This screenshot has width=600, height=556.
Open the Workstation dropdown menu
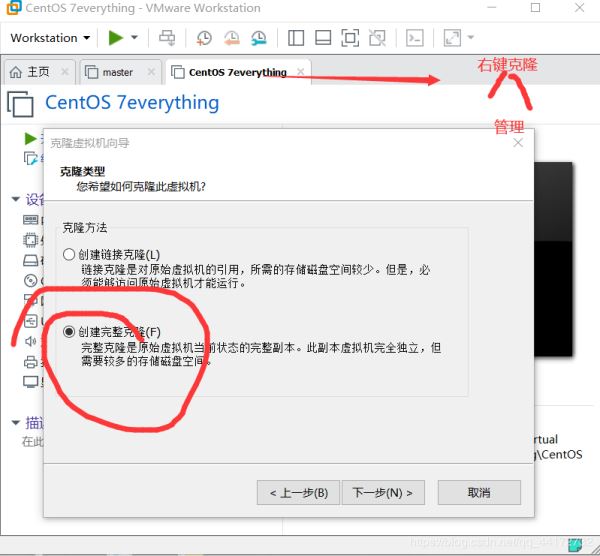click(49, 38)
